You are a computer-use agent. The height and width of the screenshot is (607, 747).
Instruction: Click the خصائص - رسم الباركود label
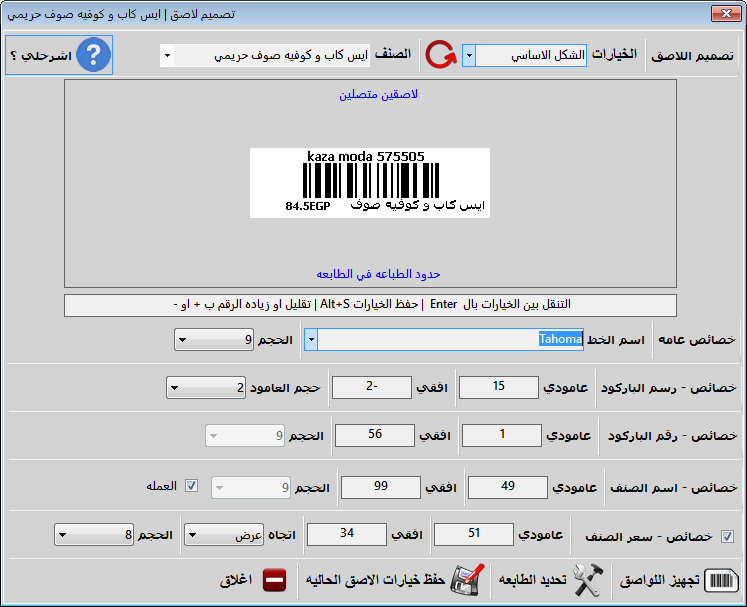668,388
